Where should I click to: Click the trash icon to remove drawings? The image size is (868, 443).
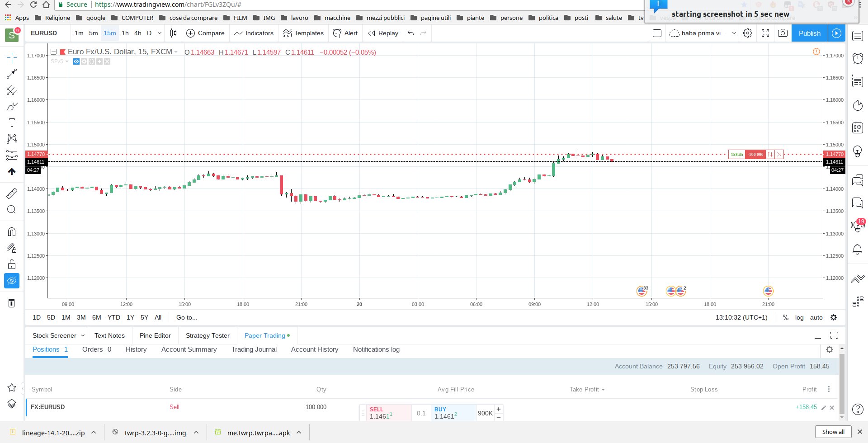click(x=12, y=303)
